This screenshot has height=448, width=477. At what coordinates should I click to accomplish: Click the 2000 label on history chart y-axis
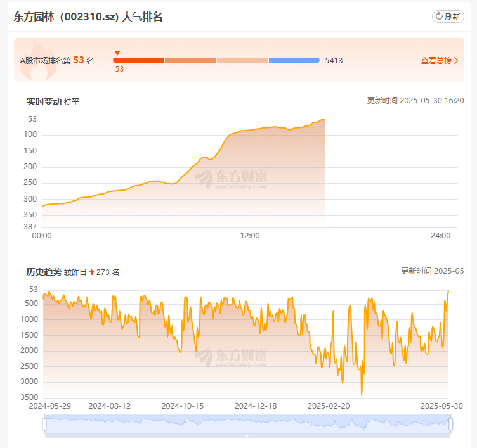pyautogui.click(x=29, y=350)
